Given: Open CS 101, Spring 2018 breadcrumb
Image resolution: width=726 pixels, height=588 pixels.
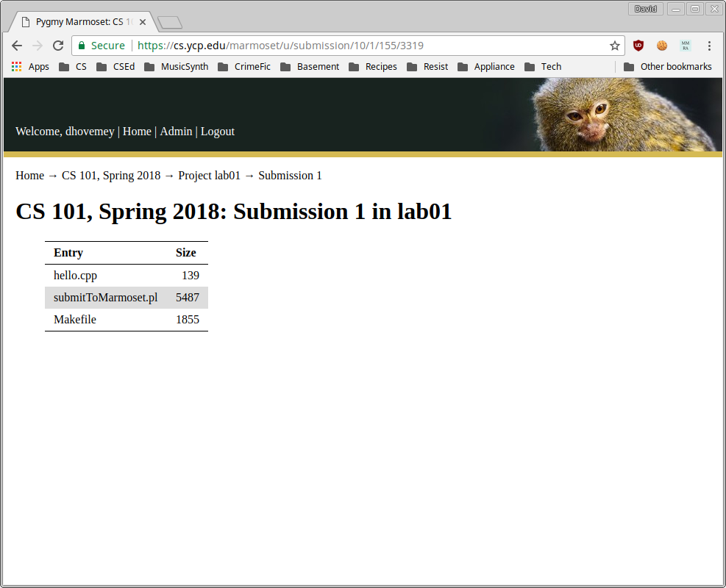Looking at the screenshot, I should tap(111, 176).
